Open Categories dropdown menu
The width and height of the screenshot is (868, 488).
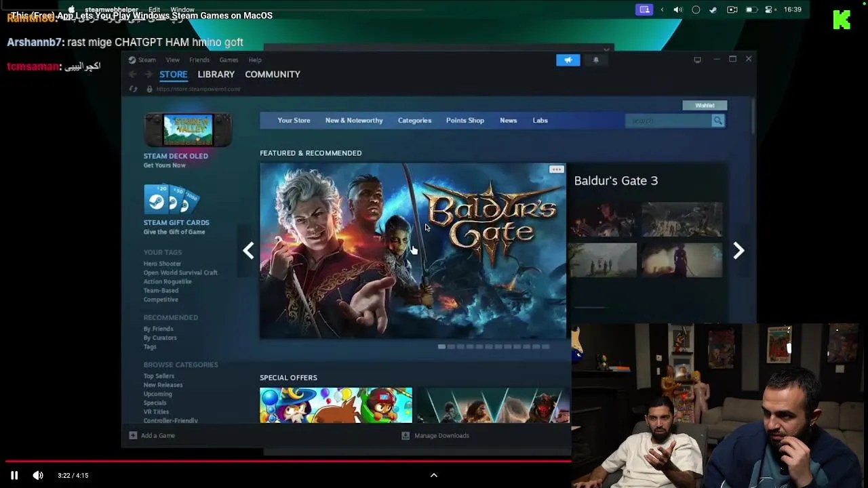click(414, 121)
